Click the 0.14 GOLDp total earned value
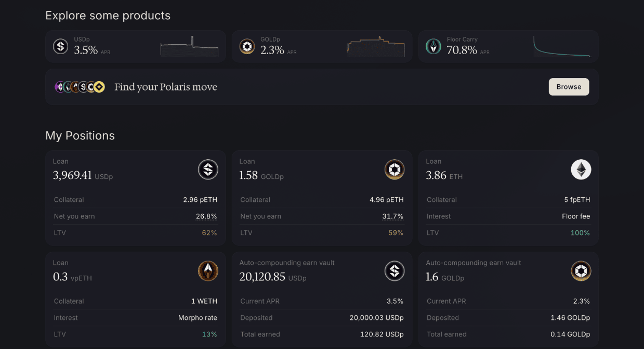Screen dimensions: 644x349 tap(570, 334)
